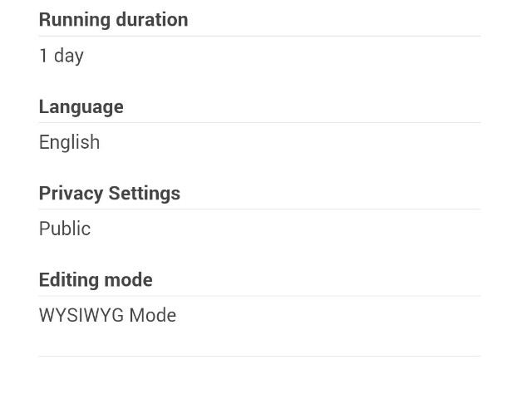Open the Privacy Settings option
532x399 pixels.
[109, 193]
